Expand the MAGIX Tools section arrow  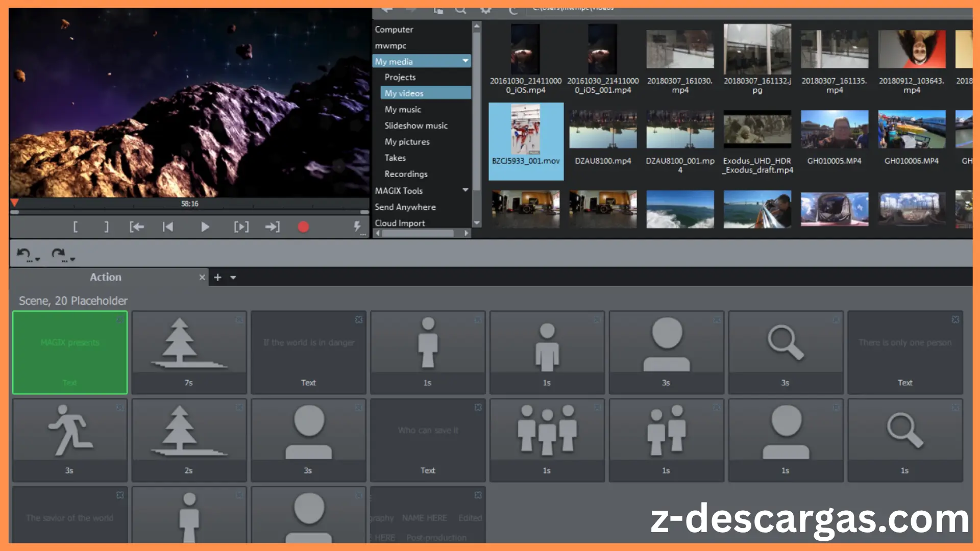pyautogui.click(x=465, y=190)
